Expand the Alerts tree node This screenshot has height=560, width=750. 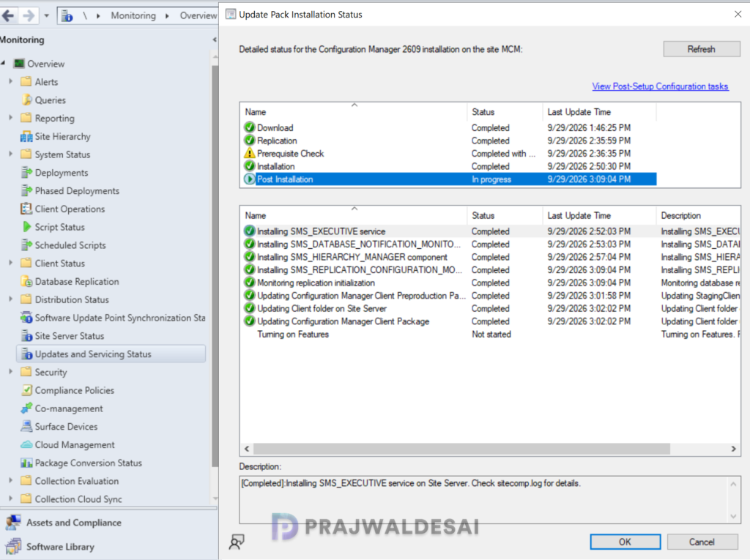coord(10,81)
